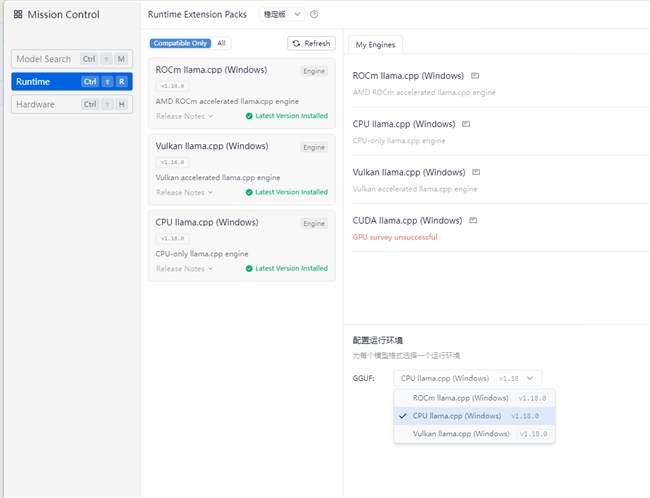Expand Release Notes for Vulkan llama.cpp
This screenshot has width=650, height=498.
pos(184,192)
